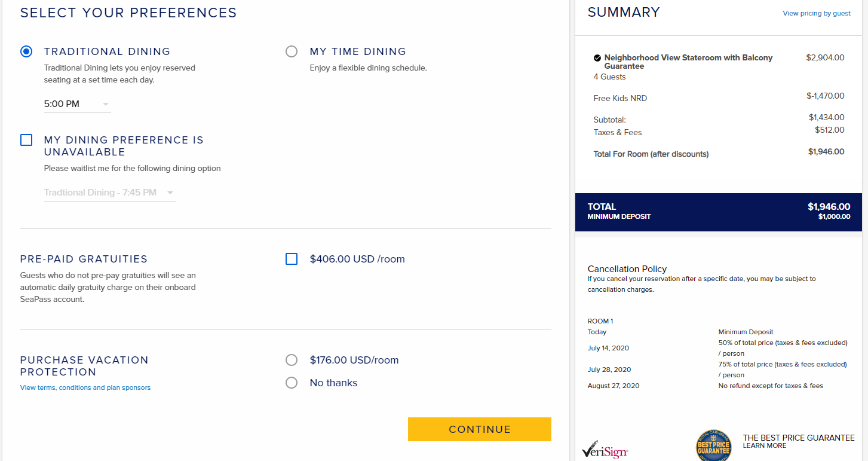Select No thanks for vacation protection
Viewport: 868px width, 461px height.
(x=292, y=383)
